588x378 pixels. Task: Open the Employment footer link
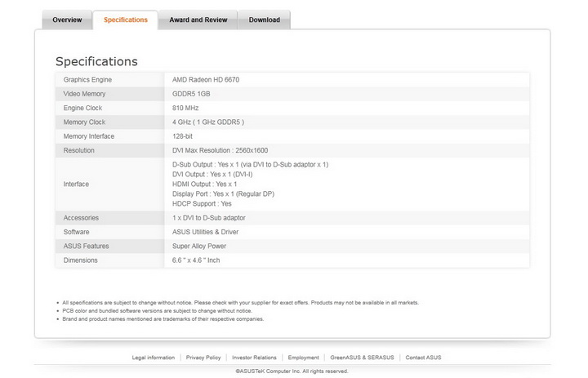pos(303,358)
